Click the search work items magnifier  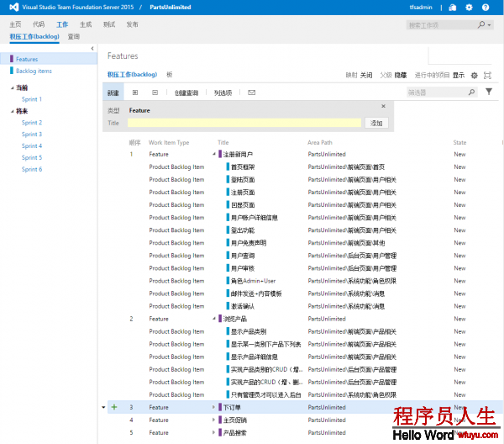coord(481,24)
